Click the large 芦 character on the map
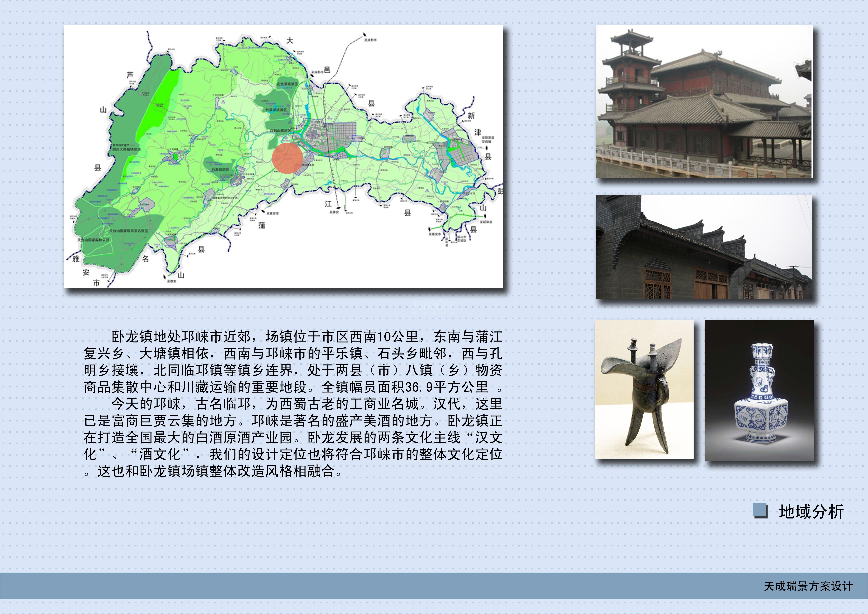This screenshot has height=614, width=868. click(x=130, y=75)
